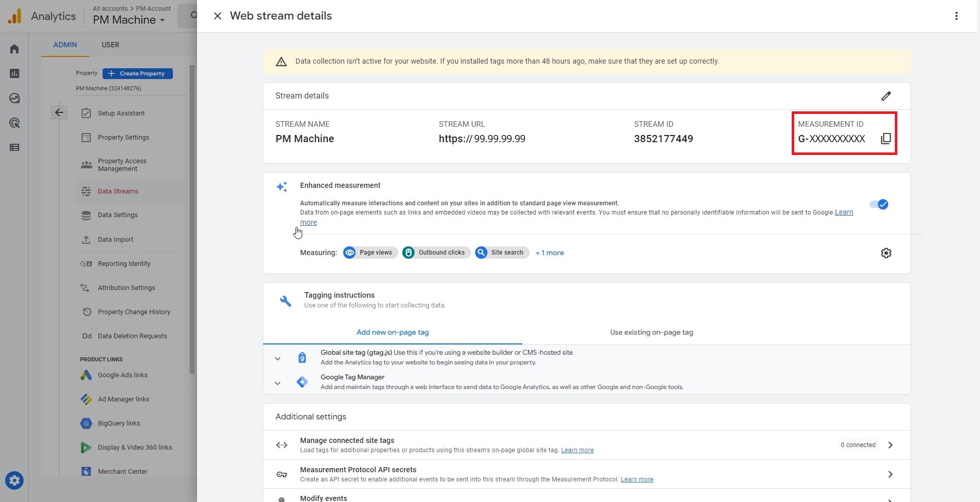Open the three-dot more options menu

(956, 16)
